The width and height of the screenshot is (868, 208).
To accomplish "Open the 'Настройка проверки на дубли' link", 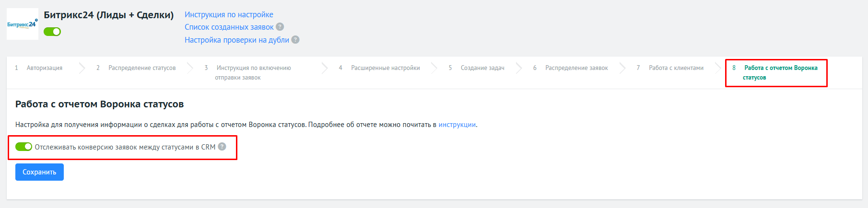I will [x=236, y=40].
